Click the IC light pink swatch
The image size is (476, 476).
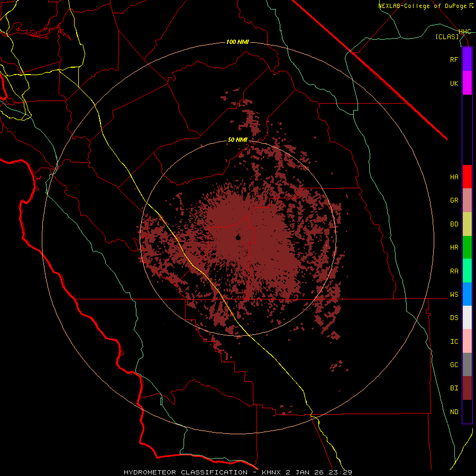[467, 341]
